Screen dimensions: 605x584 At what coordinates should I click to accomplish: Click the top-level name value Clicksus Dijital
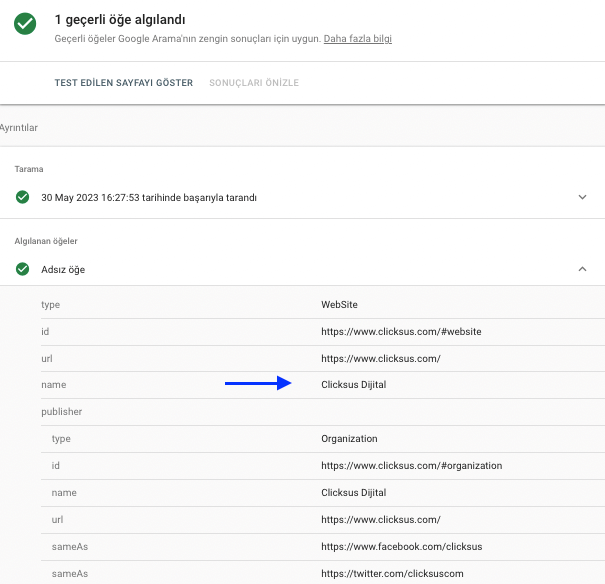point(353,385)
